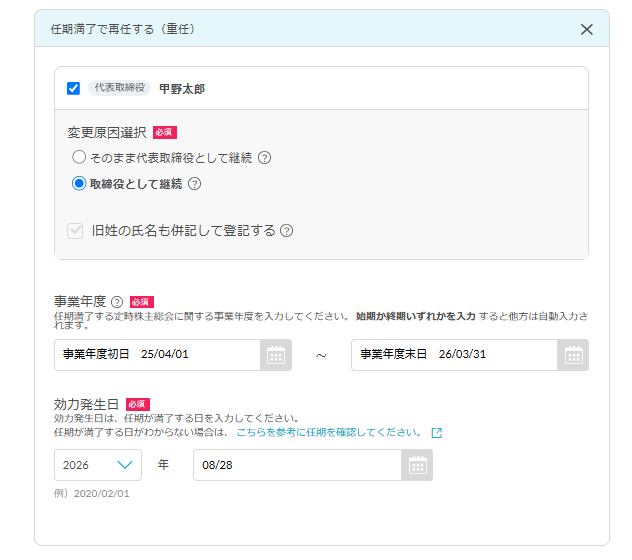Open help icon beside そのまま代表取締役として継続
Image resolution: width=632 pixels, height=560 pixels.
(x=264, y=158)
